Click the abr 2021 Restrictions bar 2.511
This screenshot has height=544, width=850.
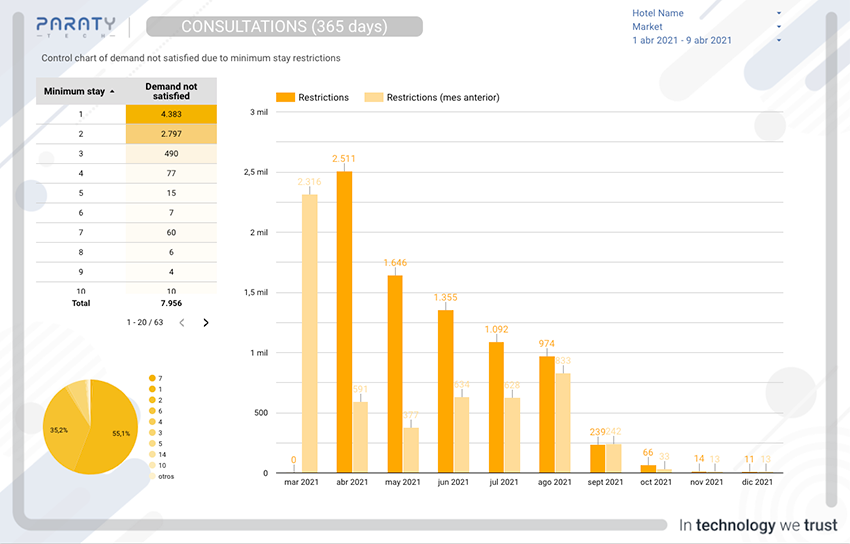pos(344,322)
